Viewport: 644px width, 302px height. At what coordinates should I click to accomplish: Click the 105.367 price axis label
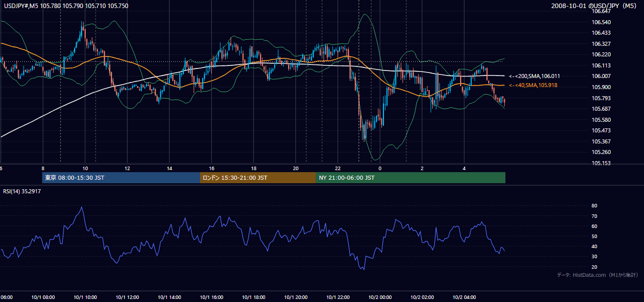coord(602,141)
